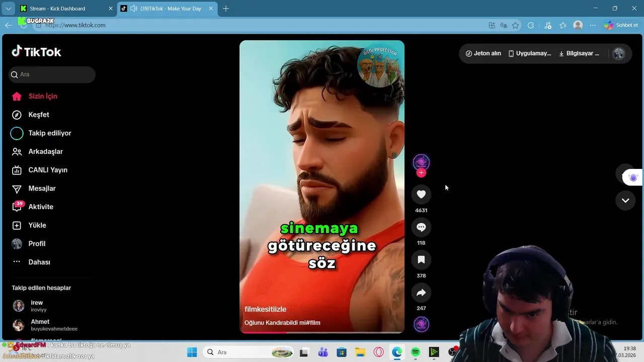Viewport: 644px width, 362px height.
Task: Open the media control music icon
Action: pos(548,25)
